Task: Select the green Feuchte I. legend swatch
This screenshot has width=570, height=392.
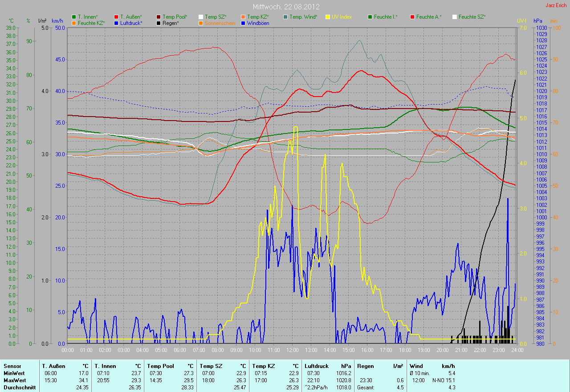Action: pyautogui.click(x=370, y=17)
